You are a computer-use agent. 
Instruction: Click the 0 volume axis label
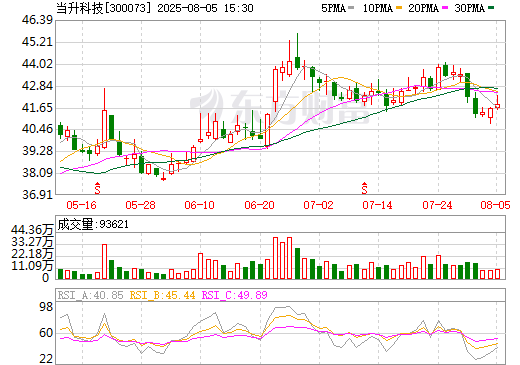46,278
